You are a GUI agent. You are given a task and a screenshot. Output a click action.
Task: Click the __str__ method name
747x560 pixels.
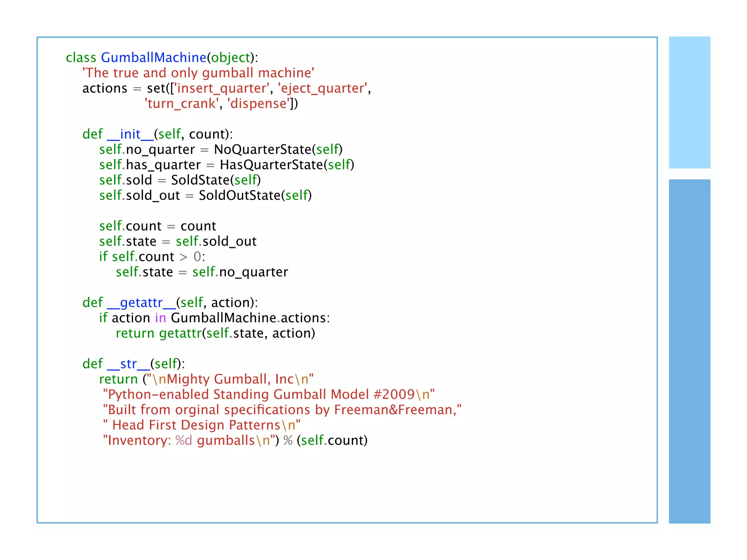(128, 364)
